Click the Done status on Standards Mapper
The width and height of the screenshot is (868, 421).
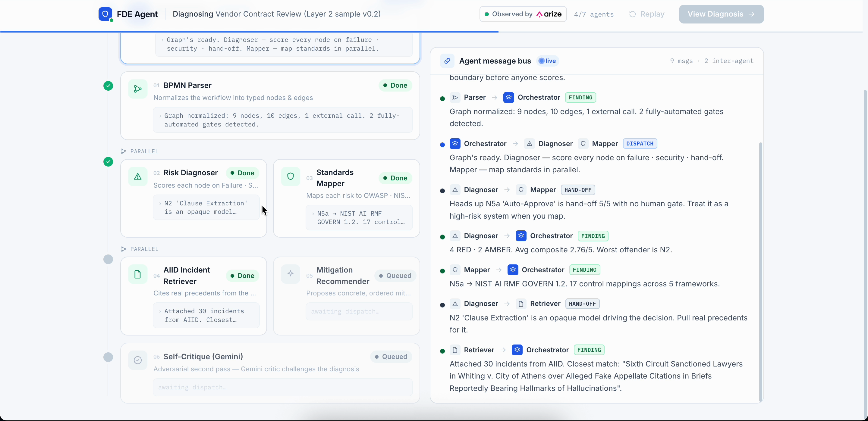[x=395, y=178]
